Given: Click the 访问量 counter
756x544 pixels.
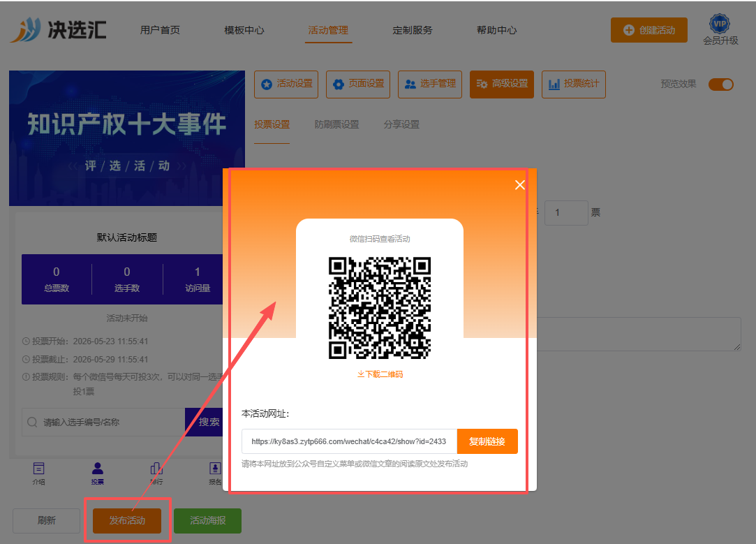Looking at the screenshot, I should pos(197,279).
